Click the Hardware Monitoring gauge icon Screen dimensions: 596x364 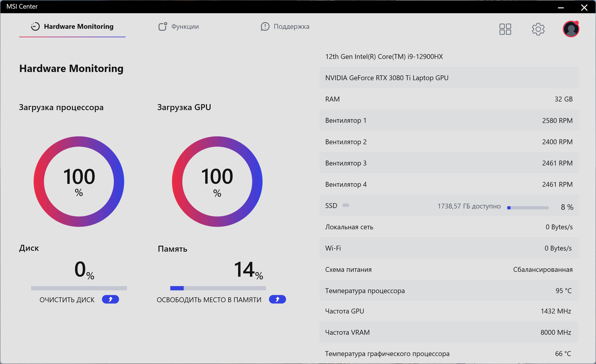coord(35,26)
